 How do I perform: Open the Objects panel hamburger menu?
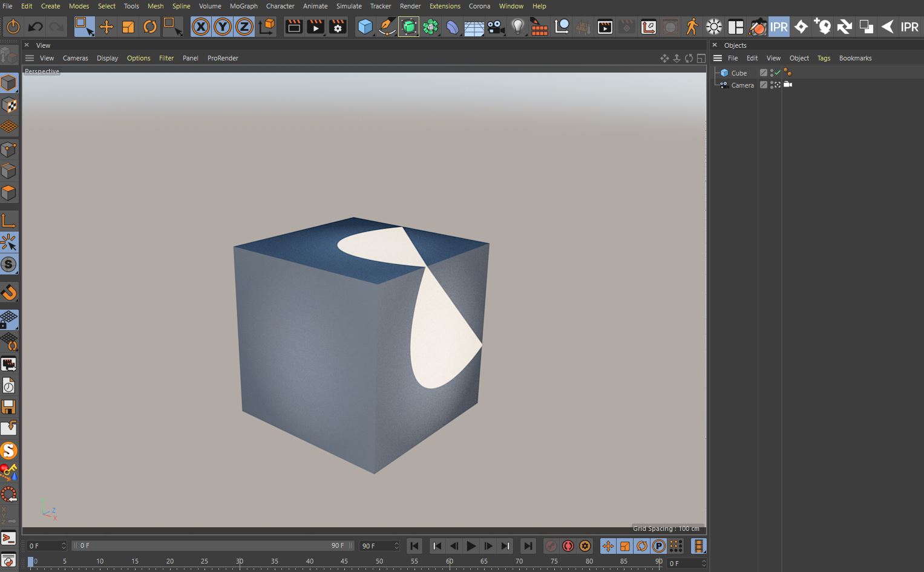(718, 58)
